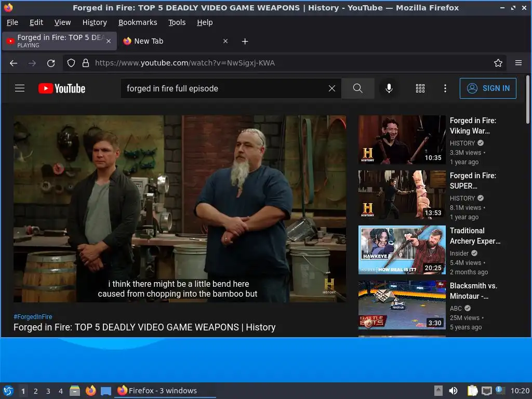Click the URL address bar
532x399 pixels.
(284, 63)
